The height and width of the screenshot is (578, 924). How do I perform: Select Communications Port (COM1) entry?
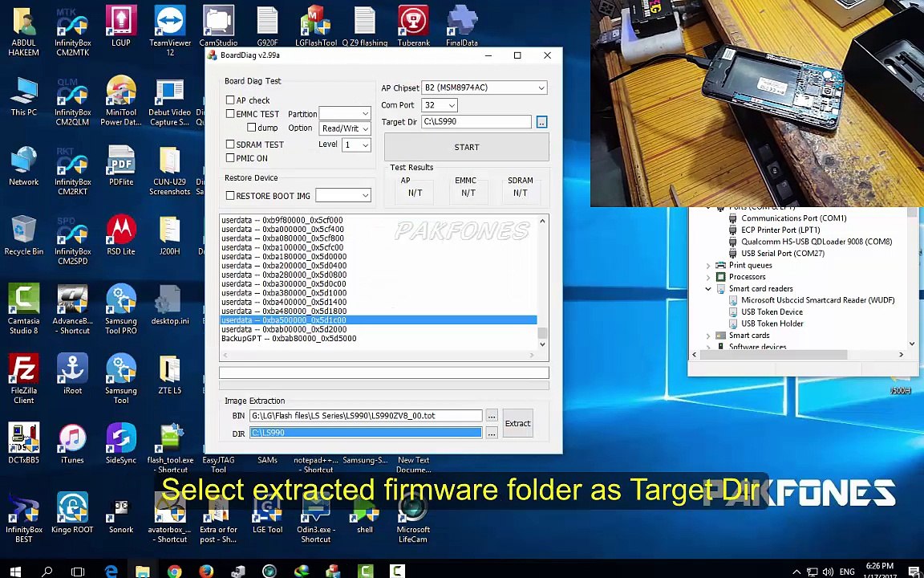click(794, 218)
